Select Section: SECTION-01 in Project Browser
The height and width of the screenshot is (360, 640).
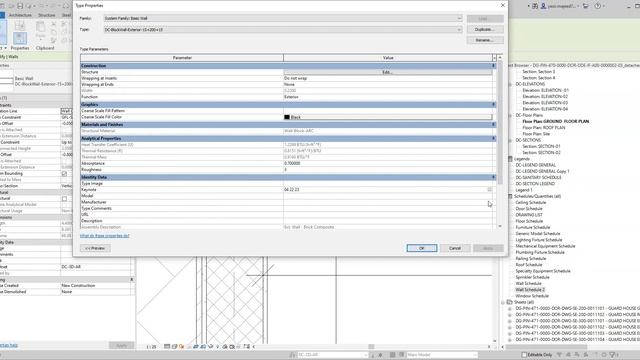click(x=541, y=146)
